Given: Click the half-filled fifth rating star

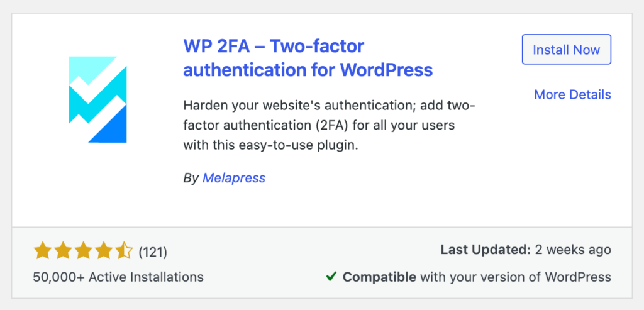Looking at the screenshot, I should [124, 252].
